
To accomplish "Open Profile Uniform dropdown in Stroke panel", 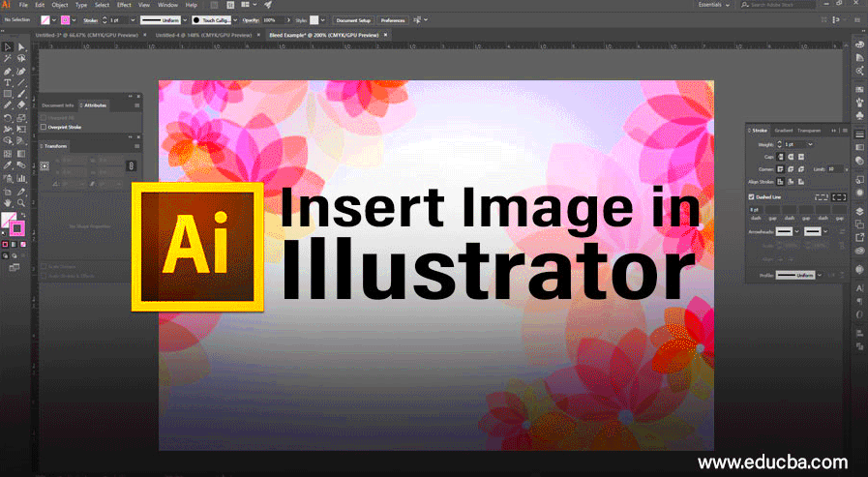I will pyautogui.click(x=820, y=275).
